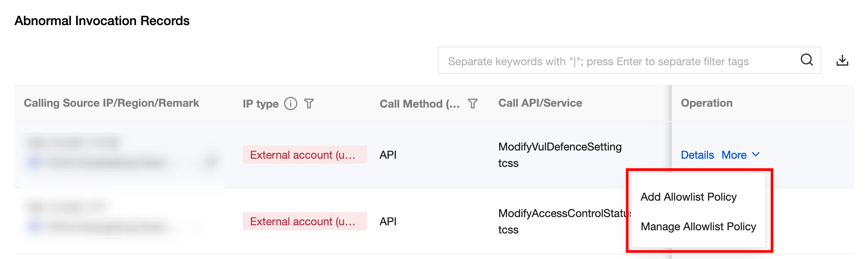Click the Calling Source IP/Region/Remark header
Image resolution: width=868 pixels, height=259 pixels.
pos(111,103)
